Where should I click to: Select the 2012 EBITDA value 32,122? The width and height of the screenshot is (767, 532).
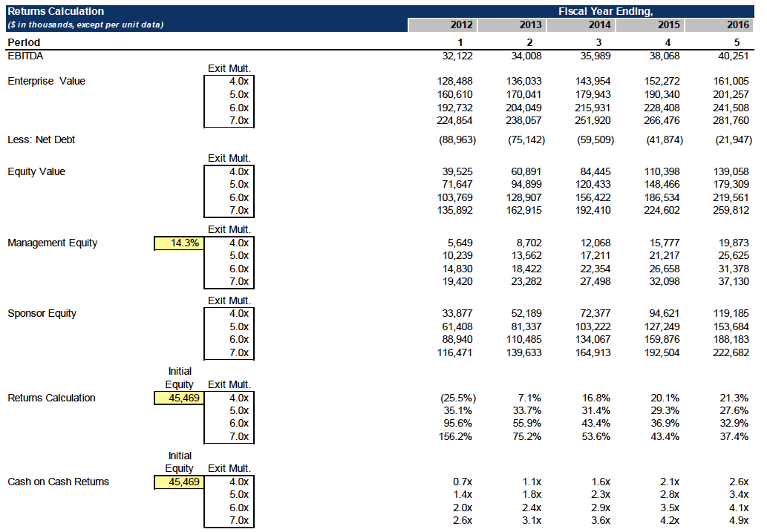457,56
